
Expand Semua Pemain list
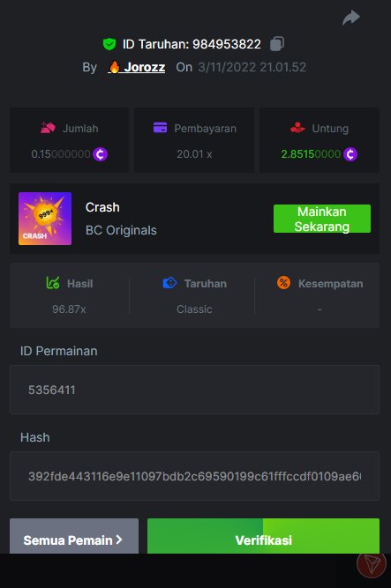(74, 536)
